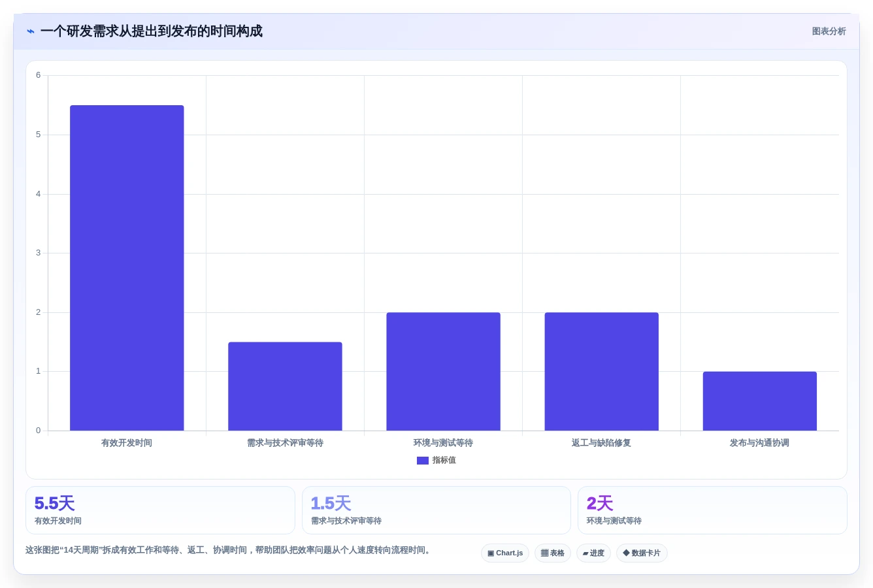Click the 环境与测试等待 axis label
Viewport: 873px width, 588px height.
[x=443, y=443]
